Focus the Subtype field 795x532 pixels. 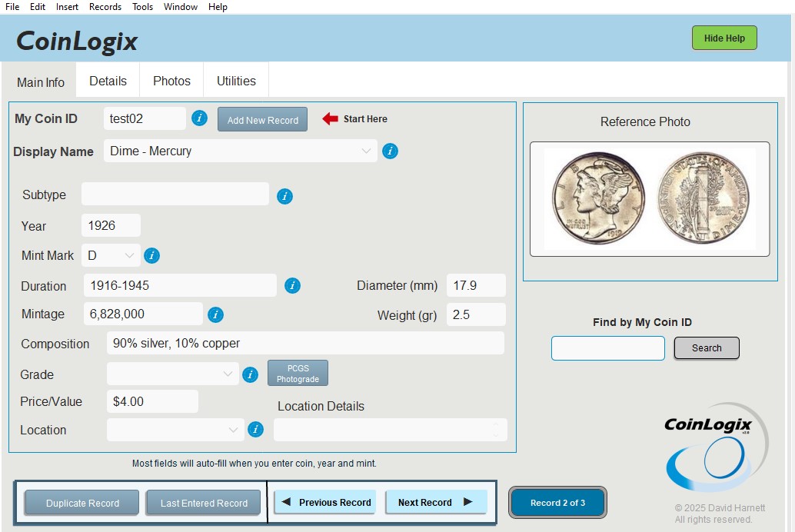tap(175, 195)
